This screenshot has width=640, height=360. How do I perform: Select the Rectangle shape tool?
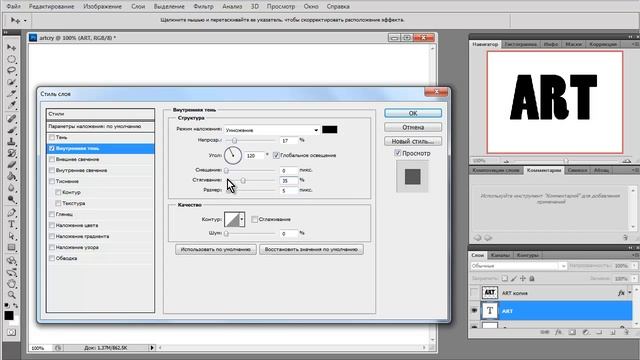tap(11, 247)
